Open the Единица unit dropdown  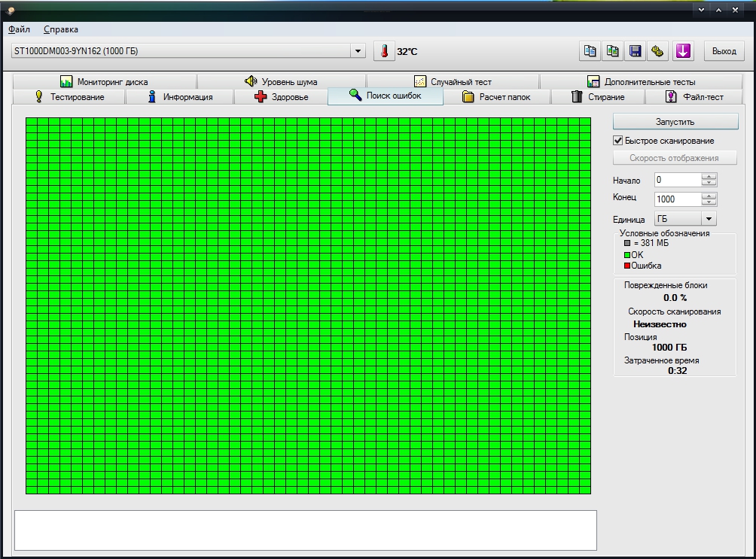tap(709, 219)
